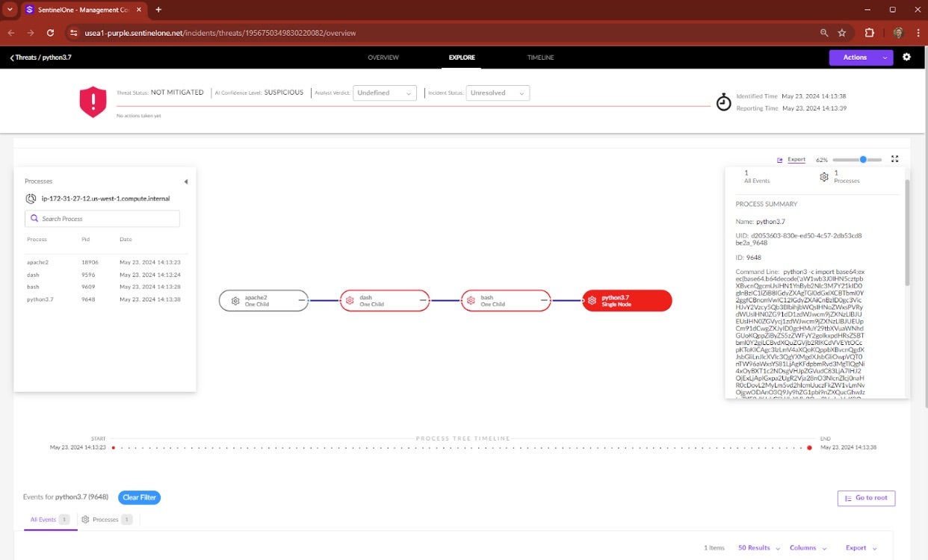The image size is (928, 560).
Task: Adjust the graph zoom slider handle
Action: coord(863,160)
